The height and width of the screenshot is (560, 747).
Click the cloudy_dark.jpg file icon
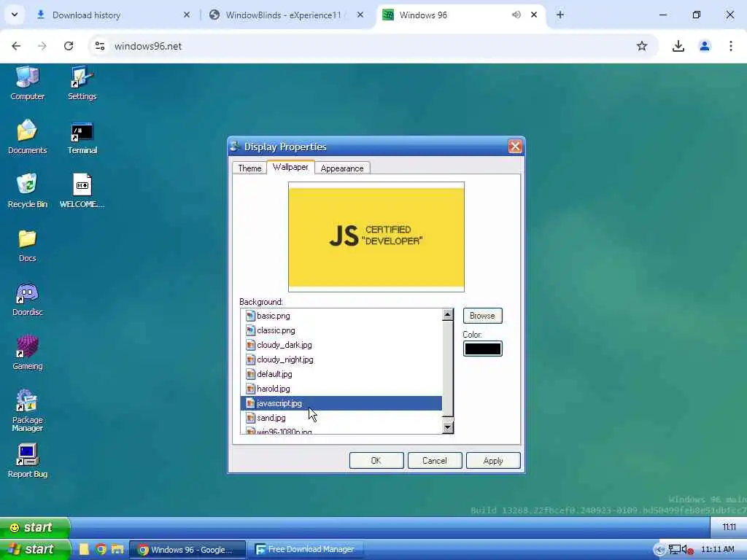250,345
